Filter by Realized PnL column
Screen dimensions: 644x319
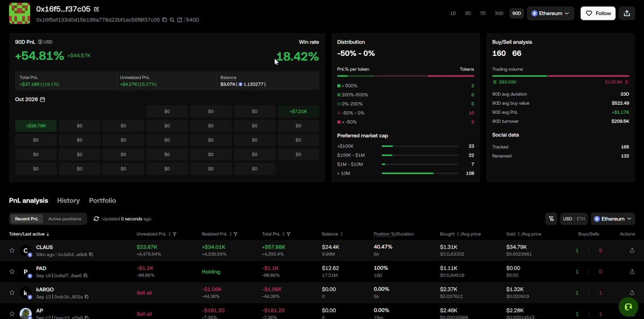(235, 234)
